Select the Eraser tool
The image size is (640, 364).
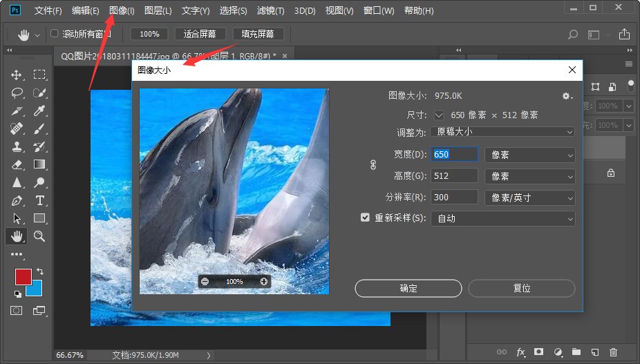[17, 164]
